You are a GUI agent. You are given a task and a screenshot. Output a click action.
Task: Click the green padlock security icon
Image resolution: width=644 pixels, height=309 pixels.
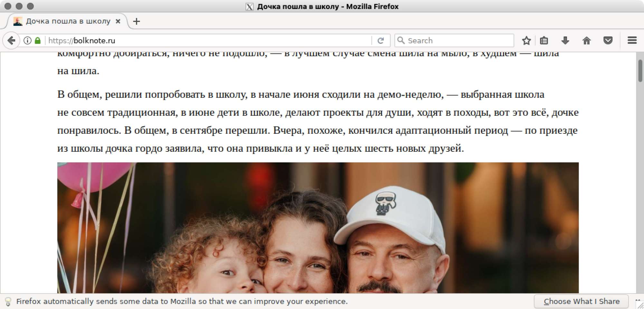[38, 41]
